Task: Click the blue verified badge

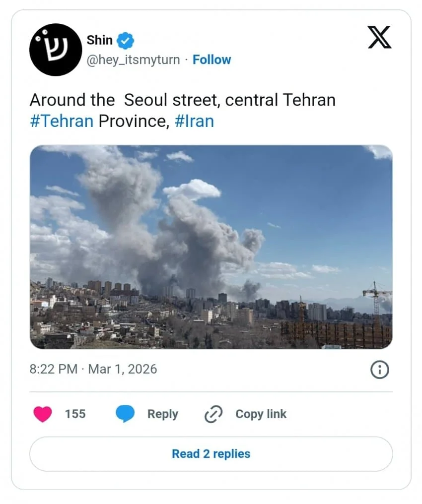Action: 125,40
